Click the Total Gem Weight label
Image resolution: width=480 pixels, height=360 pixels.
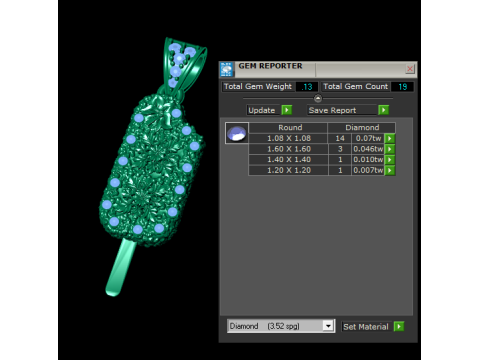coord(258,87)
